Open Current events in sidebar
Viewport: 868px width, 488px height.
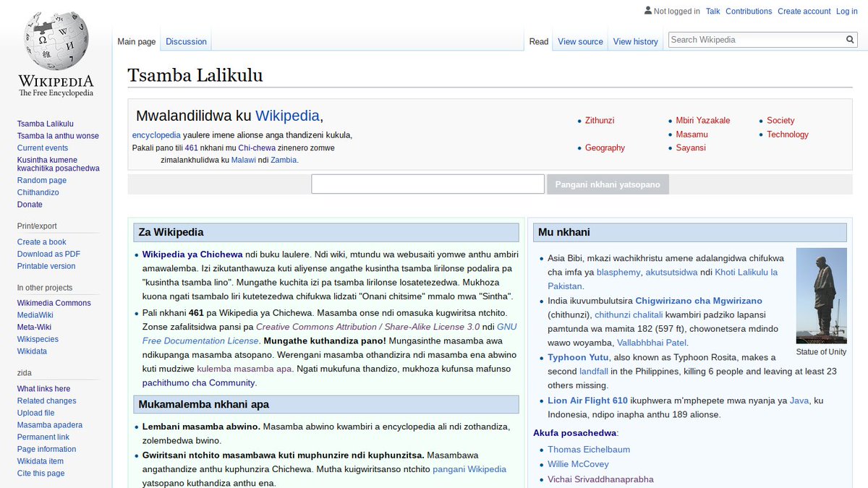coord(43,148)
